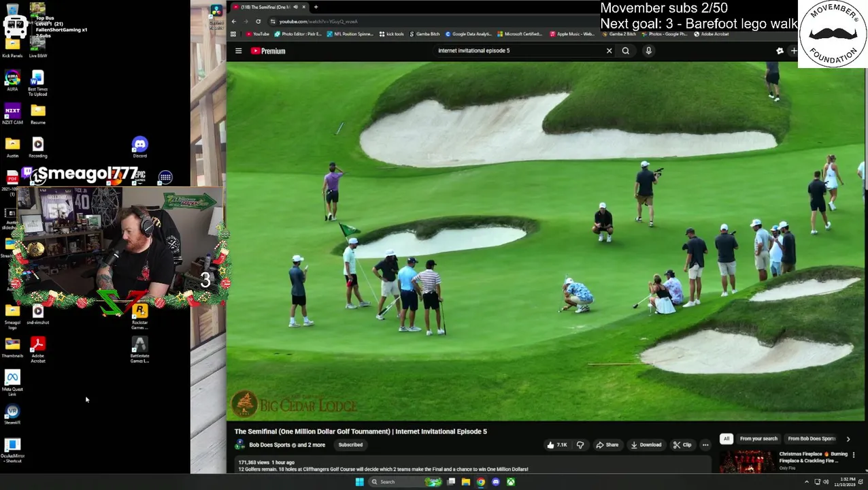
Task: Click the Share button under video
Action: tap(607, 445)
